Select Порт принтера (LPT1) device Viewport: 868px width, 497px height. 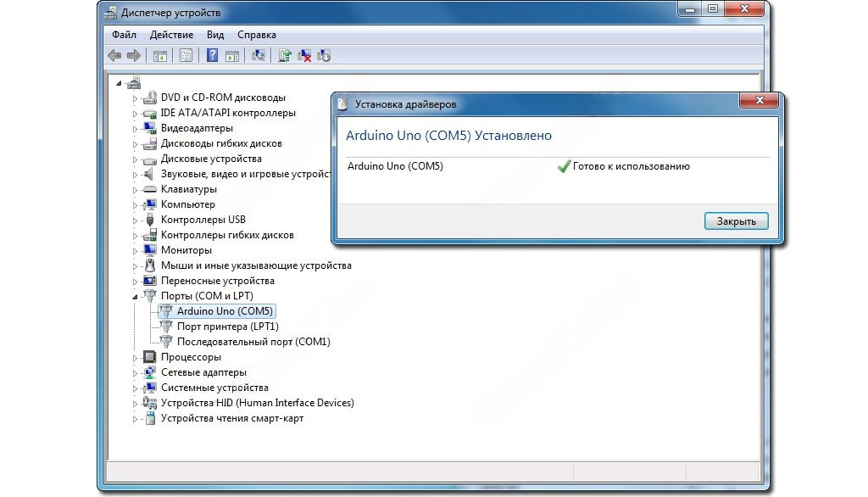227,327
